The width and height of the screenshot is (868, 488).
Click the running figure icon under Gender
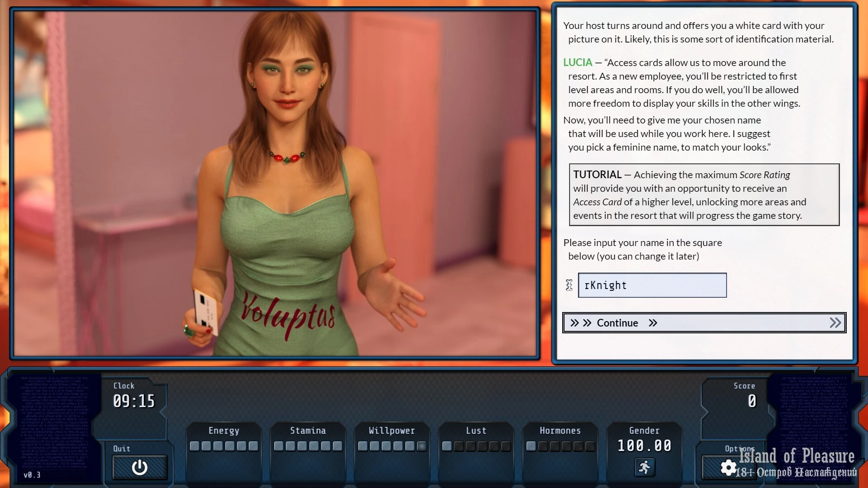coord(644,467)
